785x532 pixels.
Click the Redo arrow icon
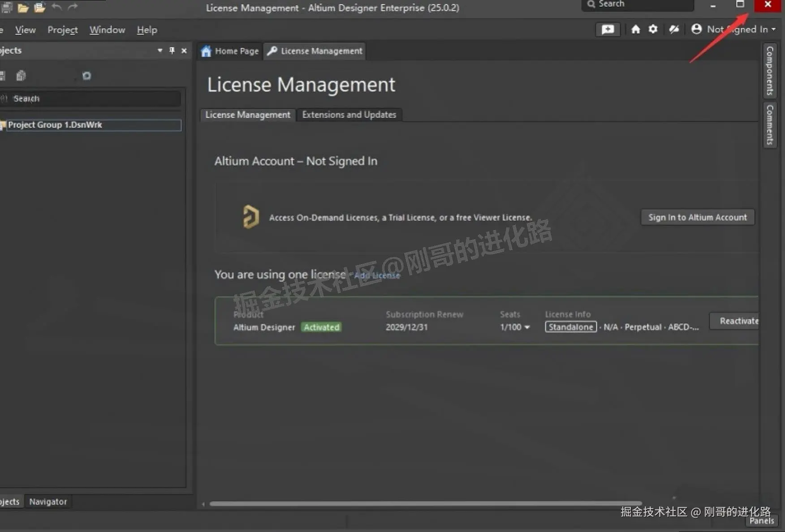(73, 7)
